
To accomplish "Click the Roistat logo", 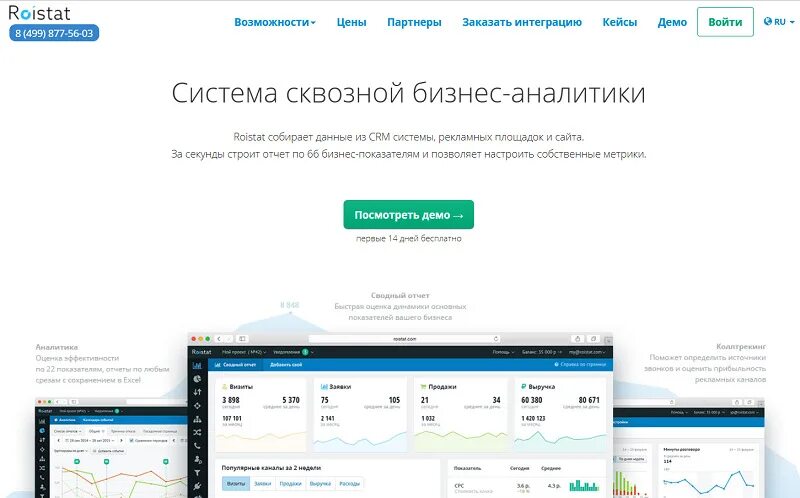I will coord(39,13).
